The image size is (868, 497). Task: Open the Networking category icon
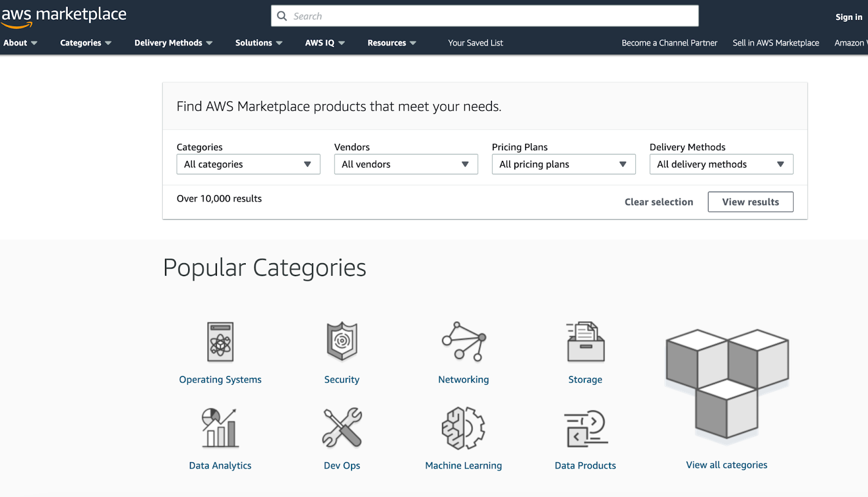[x=462, y=342]
